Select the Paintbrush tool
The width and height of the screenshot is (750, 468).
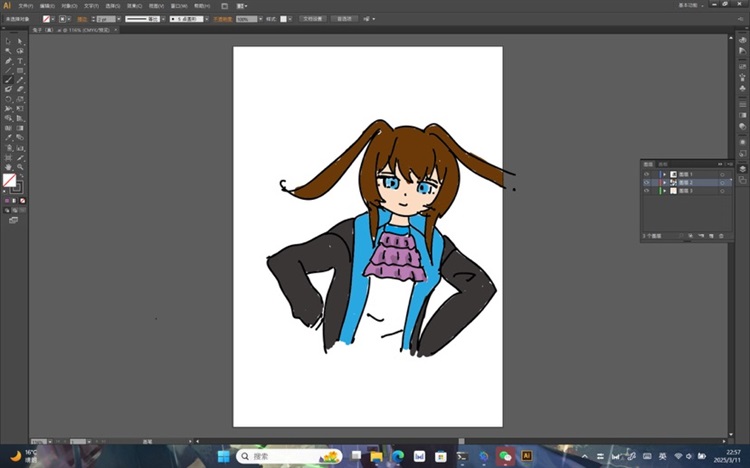pyautogui.click(x=8, y=80)
